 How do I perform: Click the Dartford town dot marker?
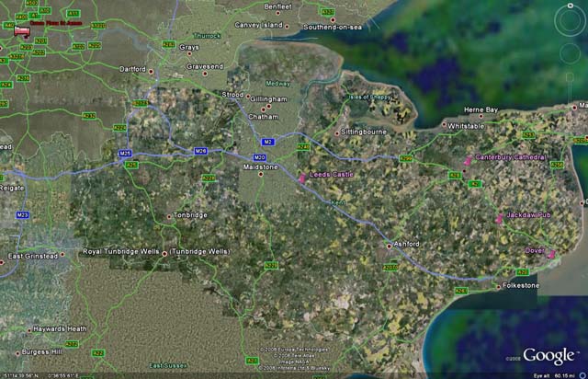click(151, 72)
